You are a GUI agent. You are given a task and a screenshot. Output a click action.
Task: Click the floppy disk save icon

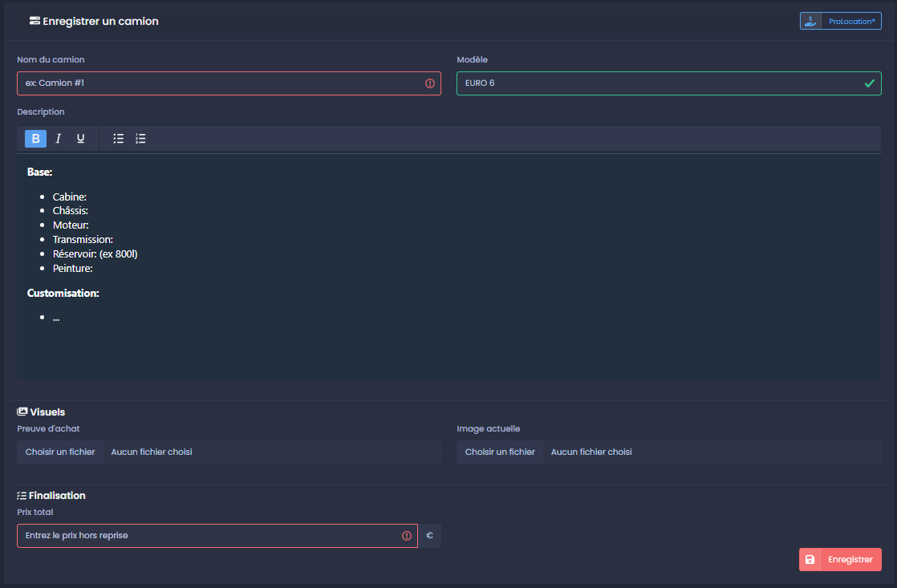(810, 559)
